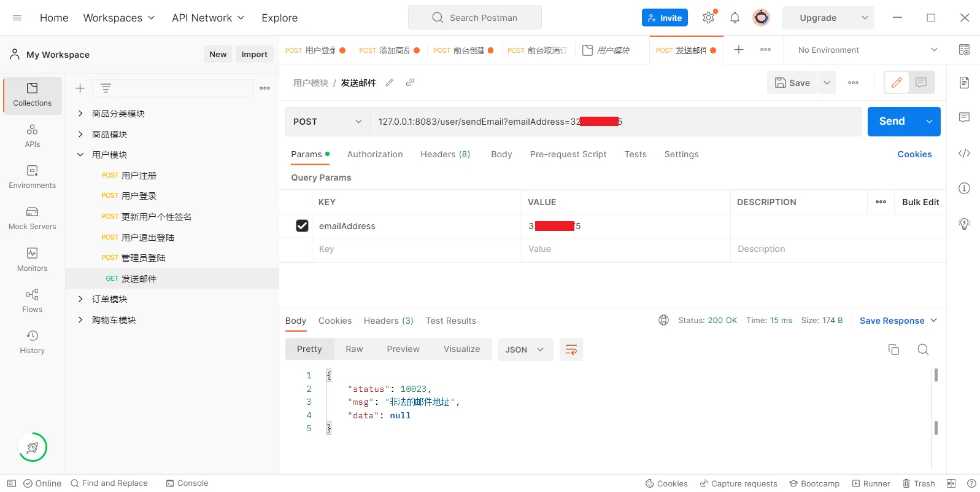980x492 pixels.
Task: Open the Mock Servers sidebar icon
Action: [x=33, y=218]
